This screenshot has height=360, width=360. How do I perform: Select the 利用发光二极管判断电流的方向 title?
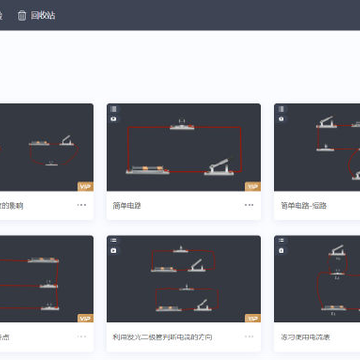point(162,337)
